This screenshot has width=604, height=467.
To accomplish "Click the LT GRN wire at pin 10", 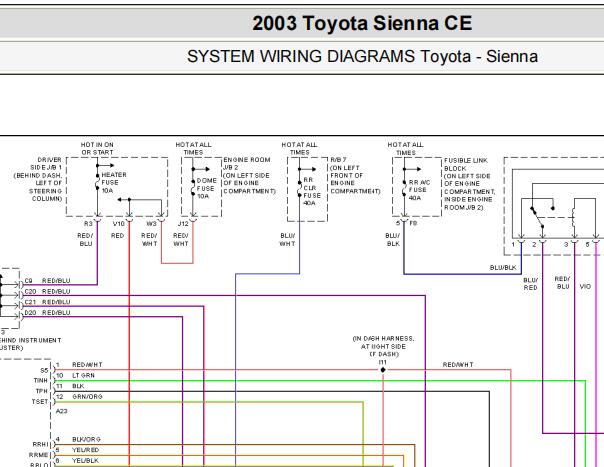I will tap(83, 375).
